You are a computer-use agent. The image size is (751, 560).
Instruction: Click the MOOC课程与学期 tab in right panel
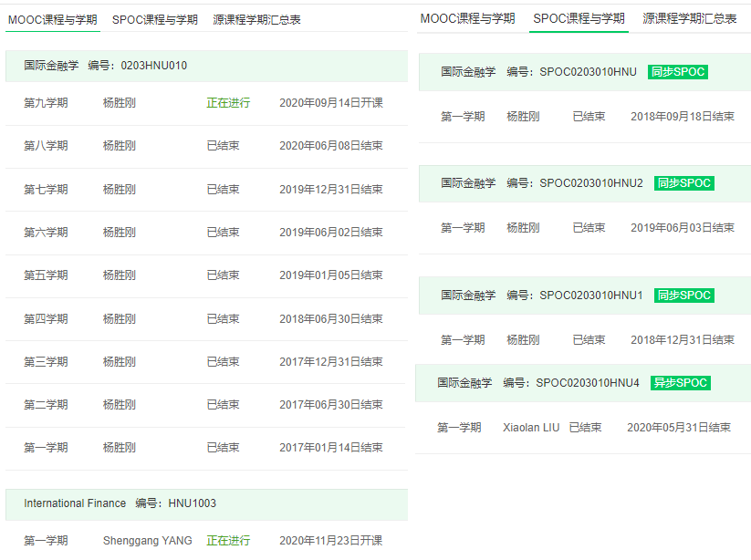pyautogui.click(x=467, y=18)
